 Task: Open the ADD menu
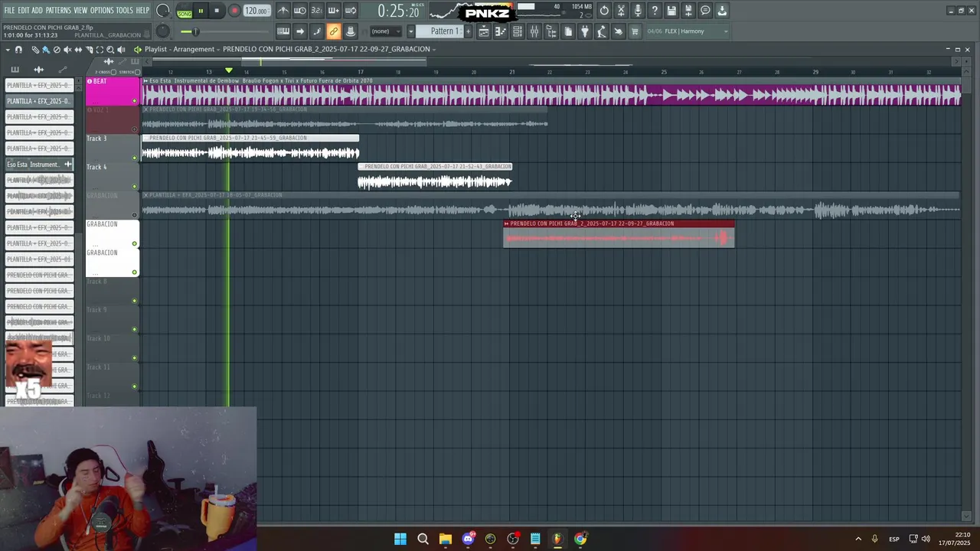coord(38,11)
